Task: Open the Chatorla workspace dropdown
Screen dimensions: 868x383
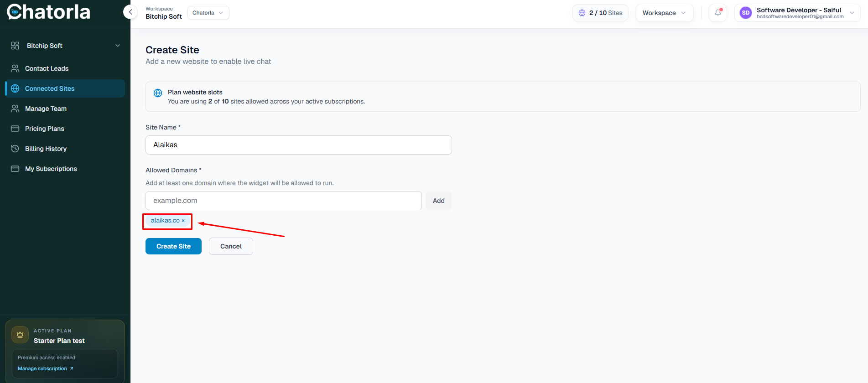Action: point(208,13)
